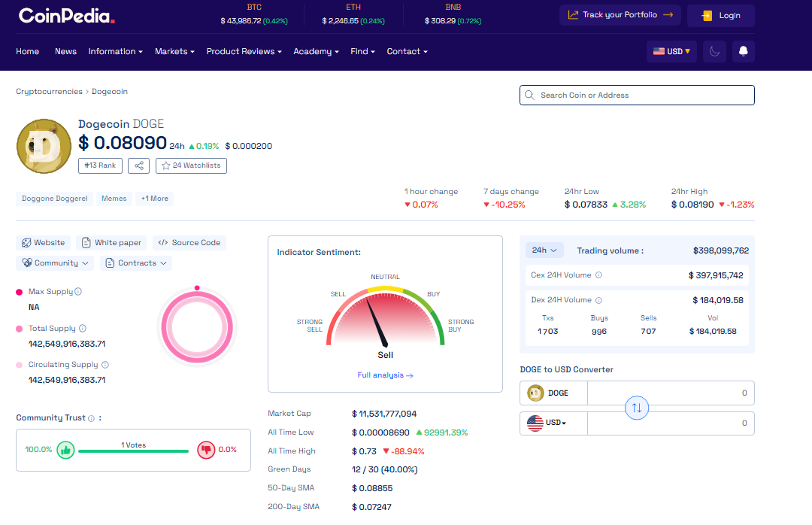Click the Login button
Screen dimensions: 812x525
coord(721,16)
